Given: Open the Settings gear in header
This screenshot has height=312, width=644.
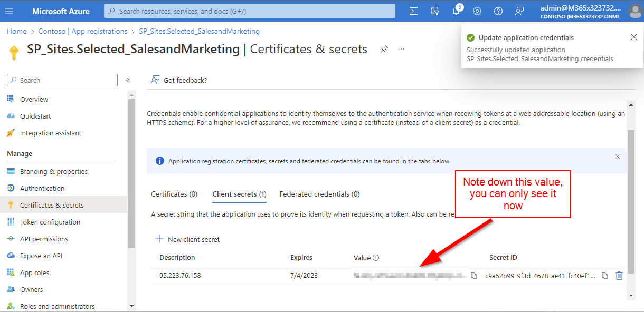Looking at the screenshot, I should coord(477,11).
